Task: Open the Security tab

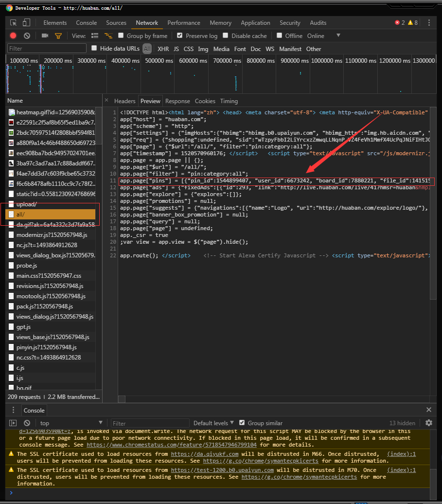Action: [290, 23]
